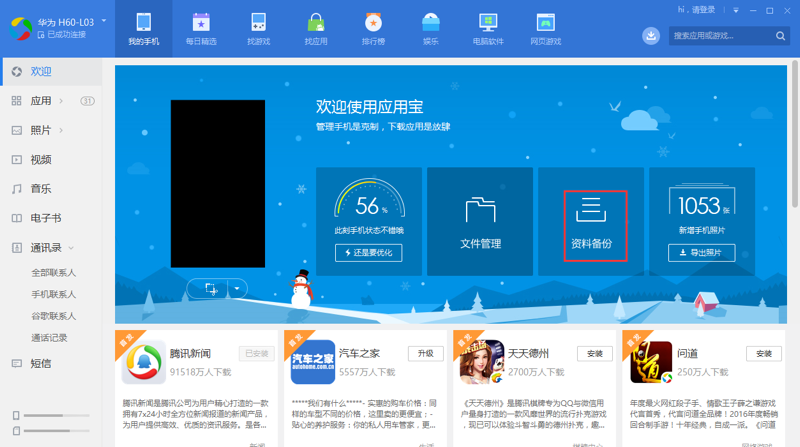Open 音乐 in the sidebar

pos(41,189)
